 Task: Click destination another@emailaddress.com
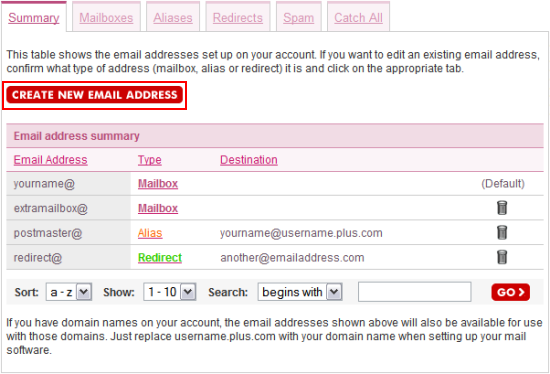point(292,258)
